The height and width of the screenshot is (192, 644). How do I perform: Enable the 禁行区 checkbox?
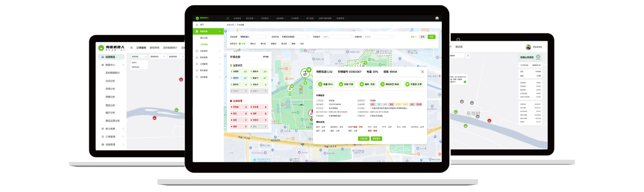point(259,44)
